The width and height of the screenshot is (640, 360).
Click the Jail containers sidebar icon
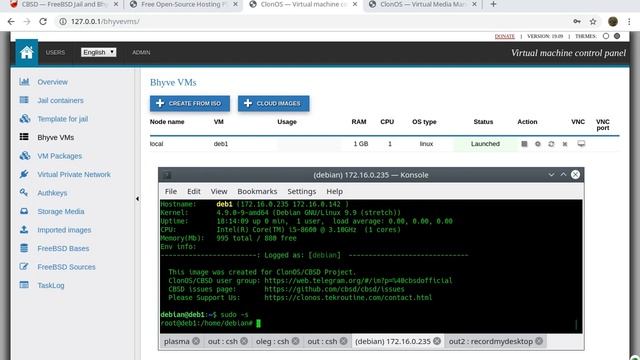click(24, 100)
